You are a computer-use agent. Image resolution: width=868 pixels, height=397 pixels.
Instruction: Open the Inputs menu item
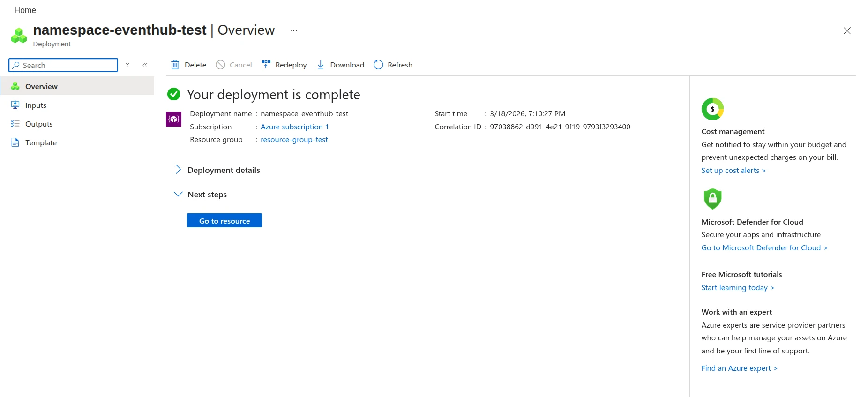click(x=36, y=105)
